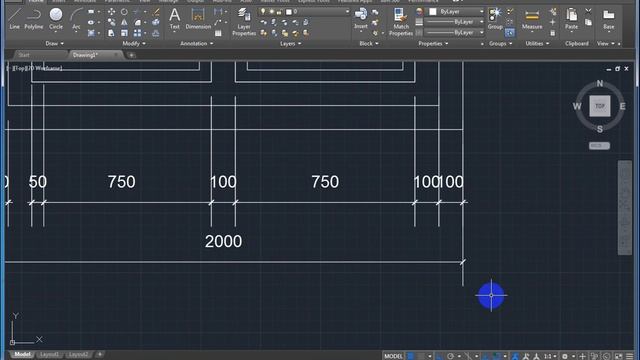Click the Move tool in Modify panel
Image resolution: width=640 pixels, height=360 pixels.
point(111,12)
